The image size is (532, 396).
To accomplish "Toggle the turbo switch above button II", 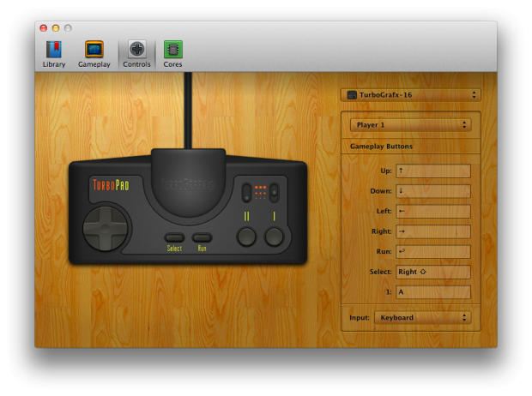I will (x=246, y=192).
